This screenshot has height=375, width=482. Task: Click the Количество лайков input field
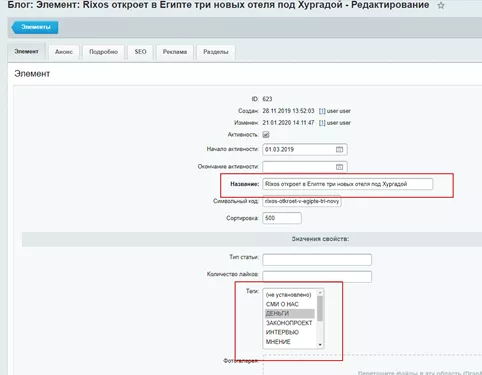[317, 277]
